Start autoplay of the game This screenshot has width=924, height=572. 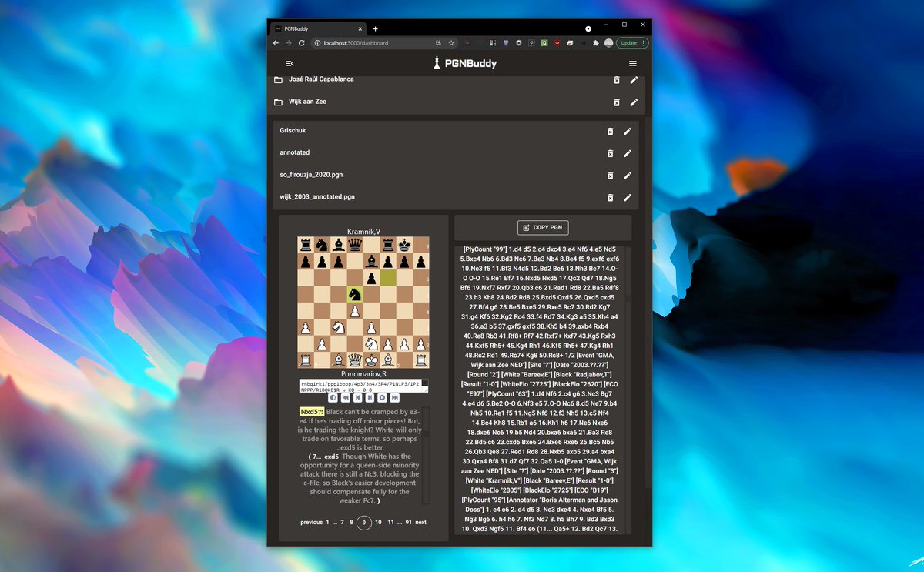[382, 398]
